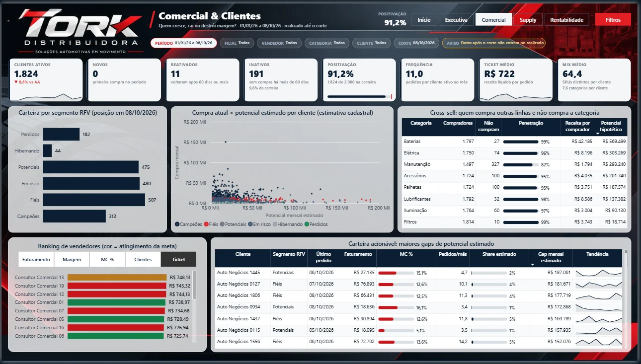Click the Fiéis legend marker

(206, 224)
